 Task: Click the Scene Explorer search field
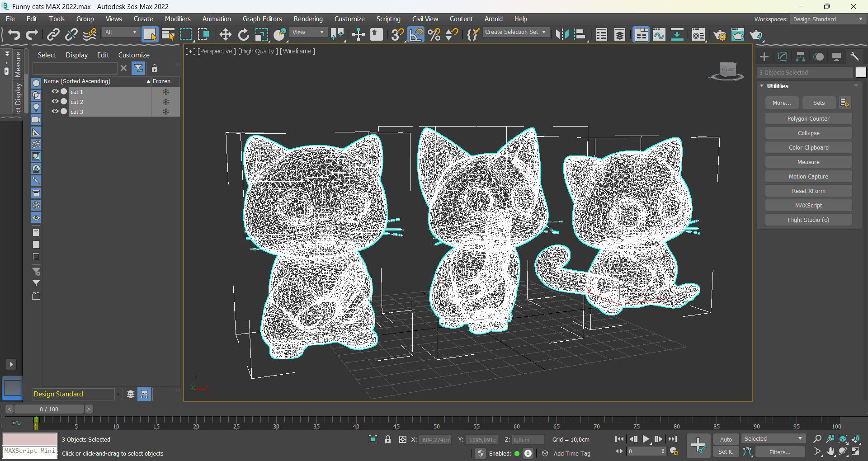(x=75, y=68)
